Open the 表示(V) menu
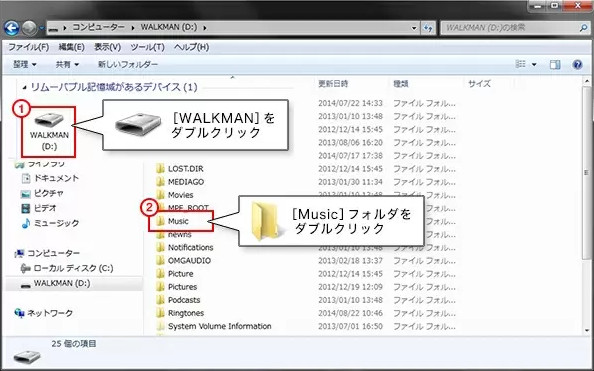594x371 pixels. (x=107, y=47)
